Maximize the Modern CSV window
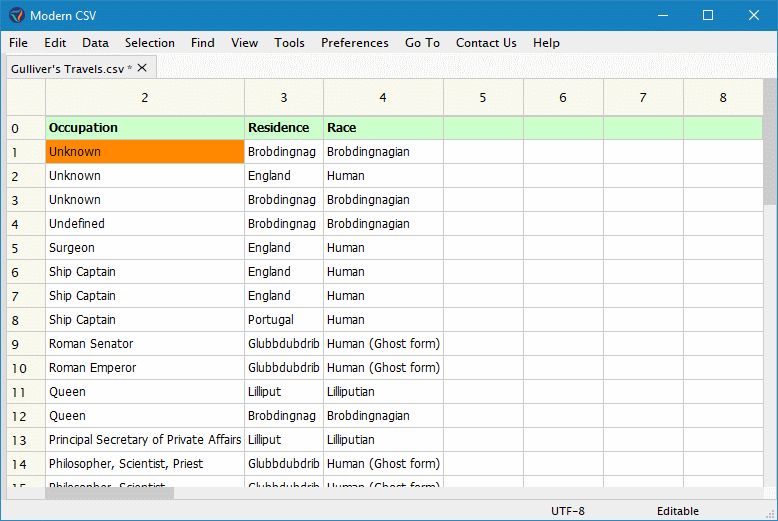This screenshot has width=778, height=521. (708, 15)
